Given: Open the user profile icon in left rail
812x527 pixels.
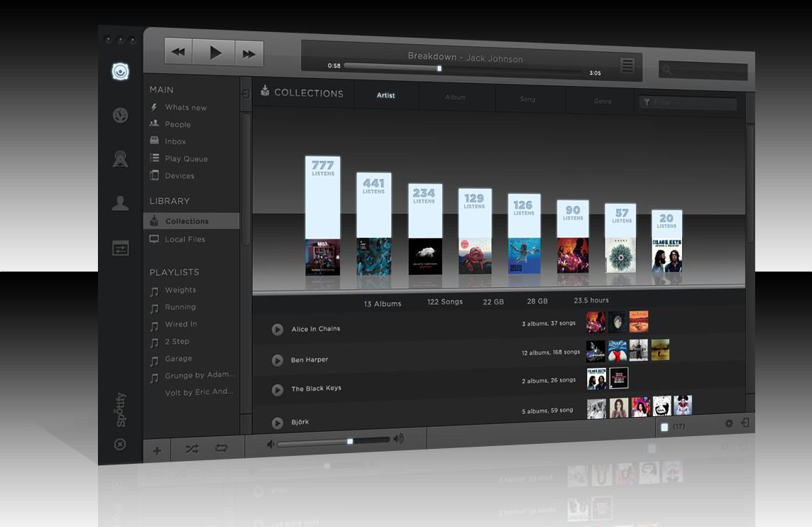Looking at the screenshot, I should [120, 203].
